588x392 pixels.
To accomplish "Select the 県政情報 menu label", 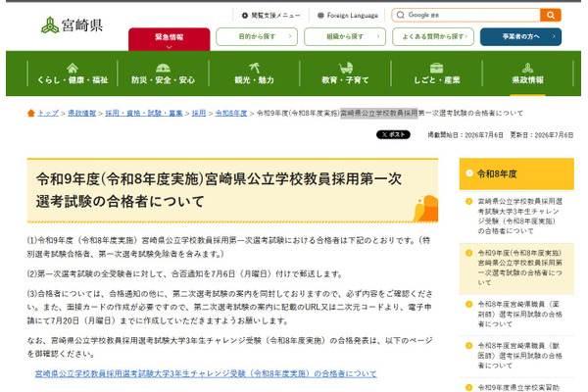I will (x=527, y=80).
